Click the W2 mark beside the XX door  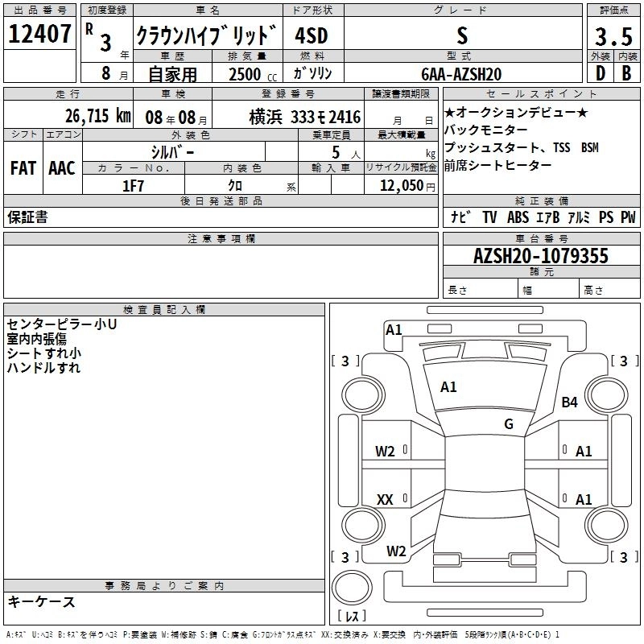click(x=385, y=452)
